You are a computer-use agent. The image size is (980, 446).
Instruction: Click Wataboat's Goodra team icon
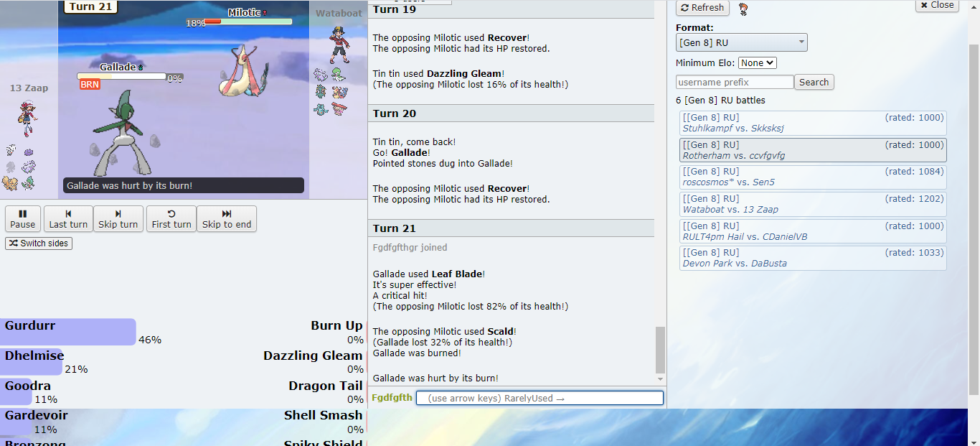coord(321,75)
